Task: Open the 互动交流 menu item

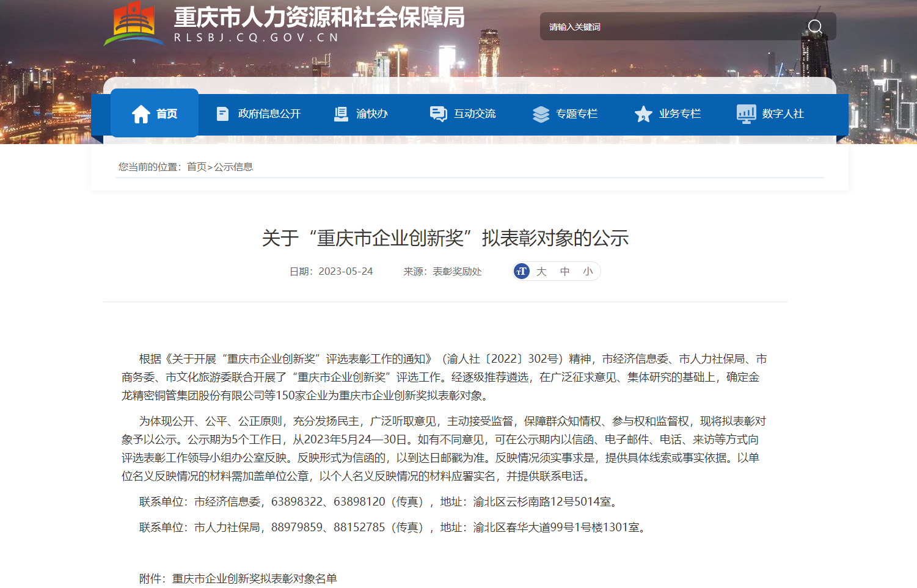Action: pyautogui.click(x=463, y=114)
